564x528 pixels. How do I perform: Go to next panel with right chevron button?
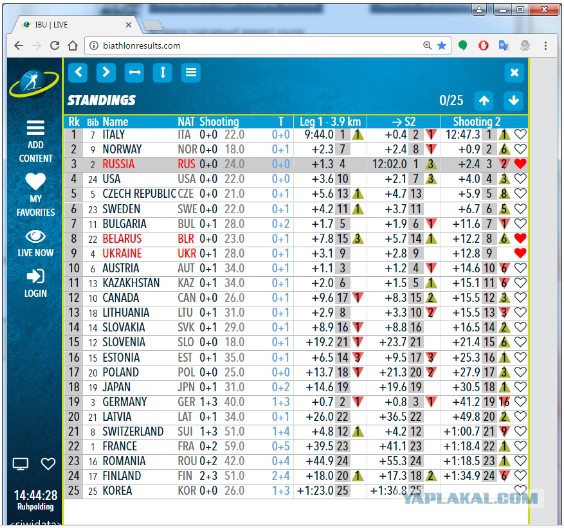tap(106, 72)
